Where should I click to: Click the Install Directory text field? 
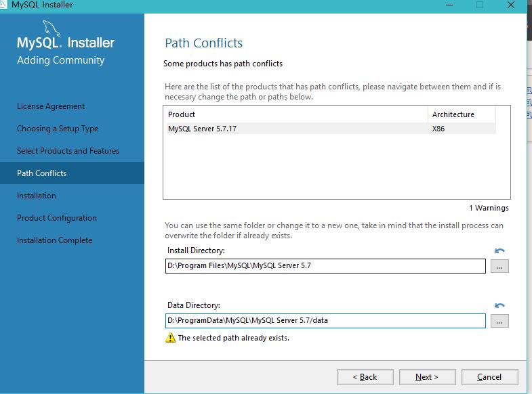[325, 266]
